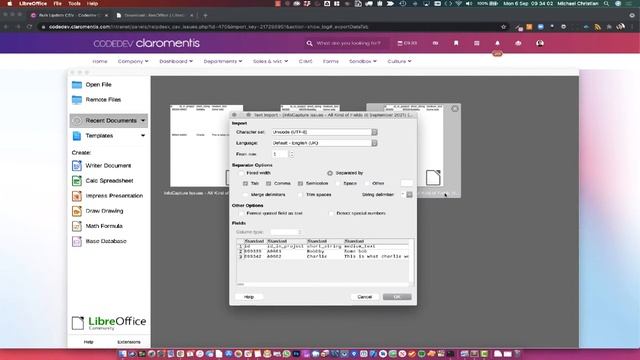Click the Claromentis search magnifier icon
The width and height of the screenshot is (640, 360).
309,43
